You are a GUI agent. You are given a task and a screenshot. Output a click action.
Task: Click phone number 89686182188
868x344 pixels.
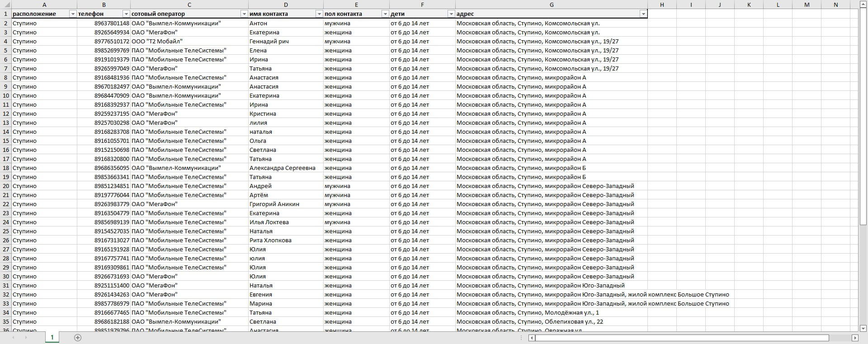tap(104, 321)
